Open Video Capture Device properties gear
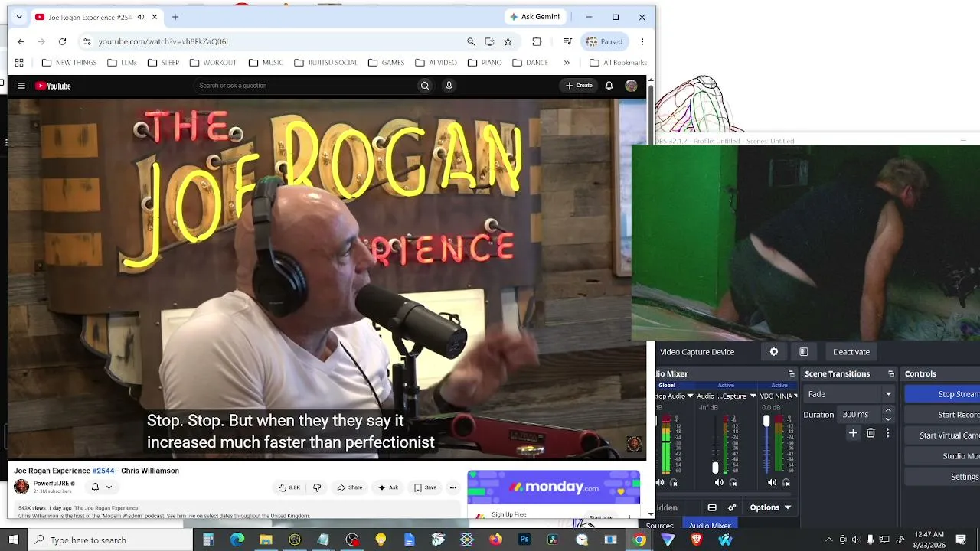This screenshot has width=980, height=551. tap(774, 352)
